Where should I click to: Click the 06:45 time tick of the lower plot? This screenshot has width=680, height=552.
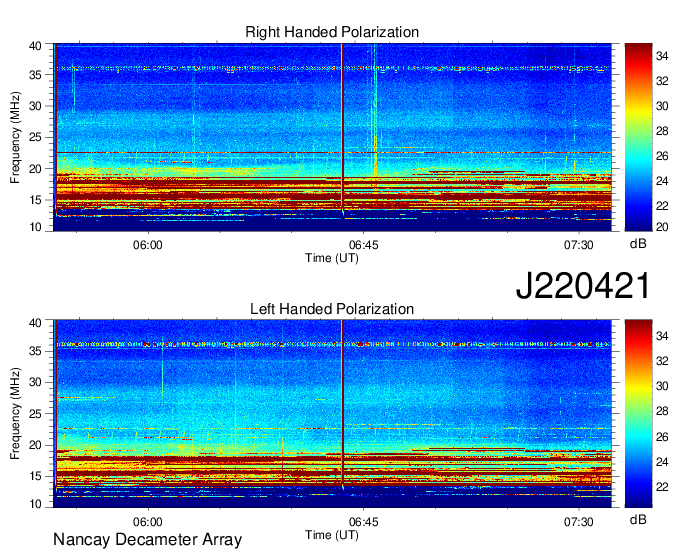tap(363, 522)
